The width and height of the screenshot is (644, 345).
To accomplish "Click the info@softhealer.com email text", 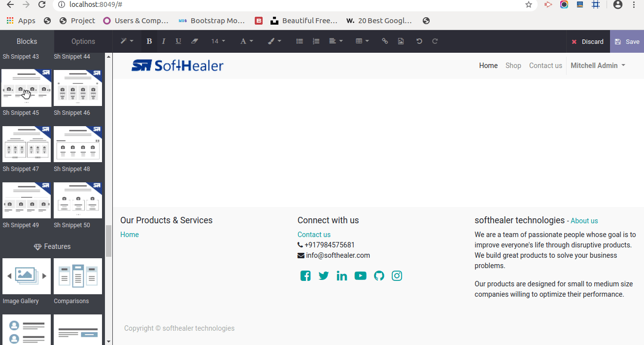I will click(338, 255).
